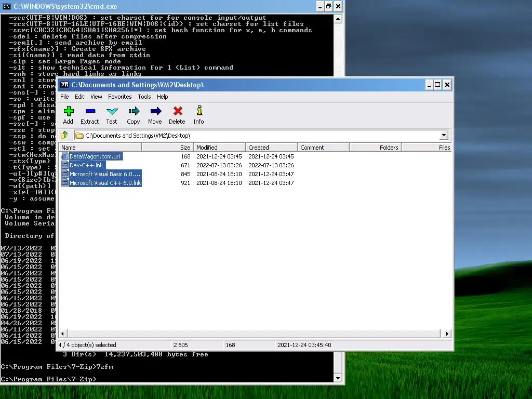Click the size value 168 in the file list

click(185, 156)
